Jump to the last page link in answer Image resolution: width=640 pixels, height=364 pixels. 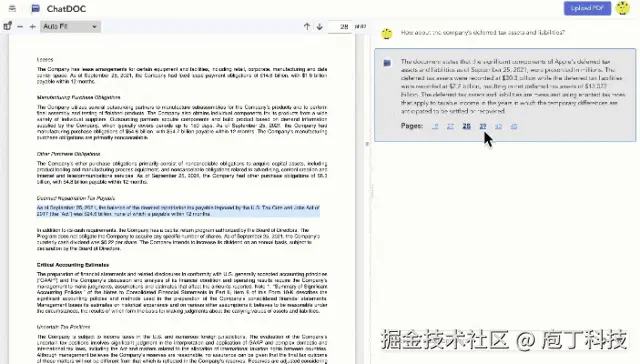(x=514, y=126)
